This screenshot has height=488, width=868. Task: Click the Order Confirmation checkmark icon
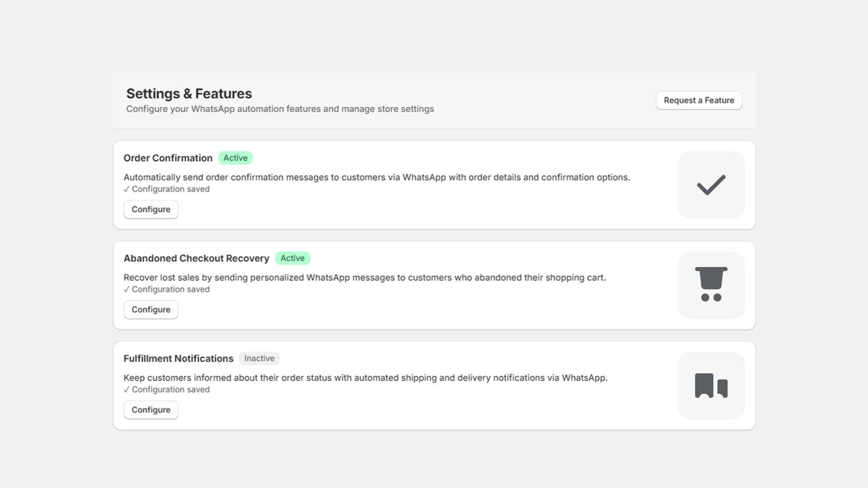pos(711,184)
